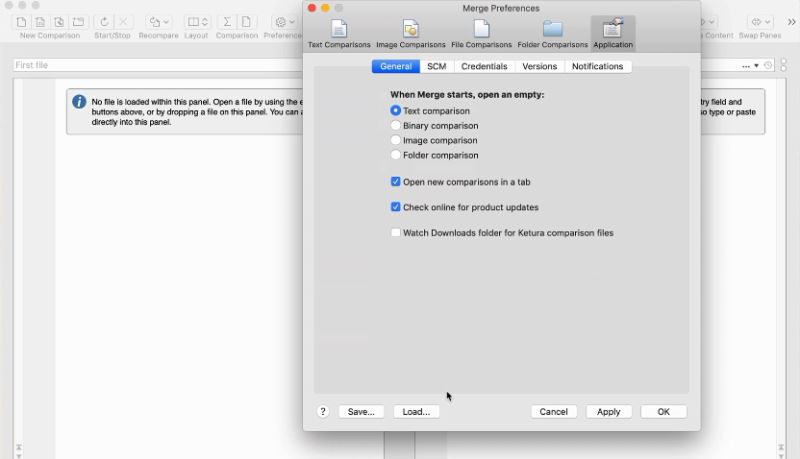The height and width of the screenshot is (459, 800).
Task: Switch to the General tab
Action: (x=396, y=66)
